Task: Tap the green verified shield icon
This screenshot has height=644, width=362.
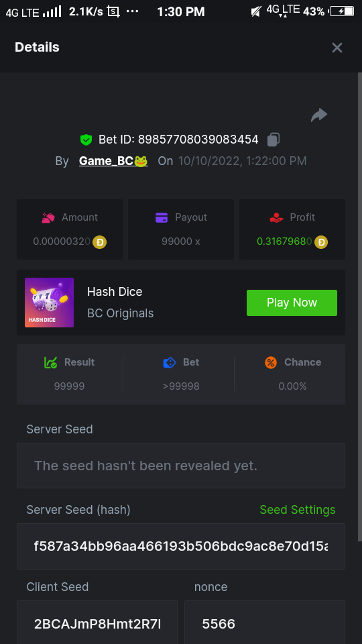Action: (86, 140)
